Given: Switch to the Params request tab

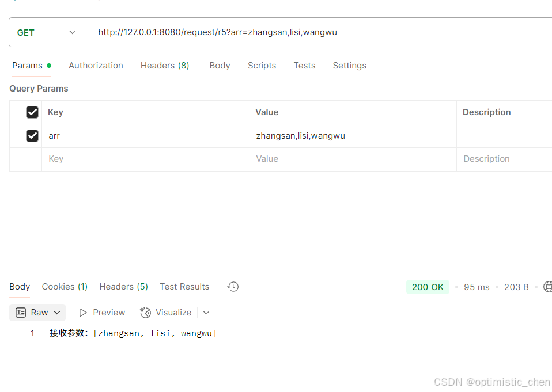Looking at the screenshot, I should coord(32,66).
